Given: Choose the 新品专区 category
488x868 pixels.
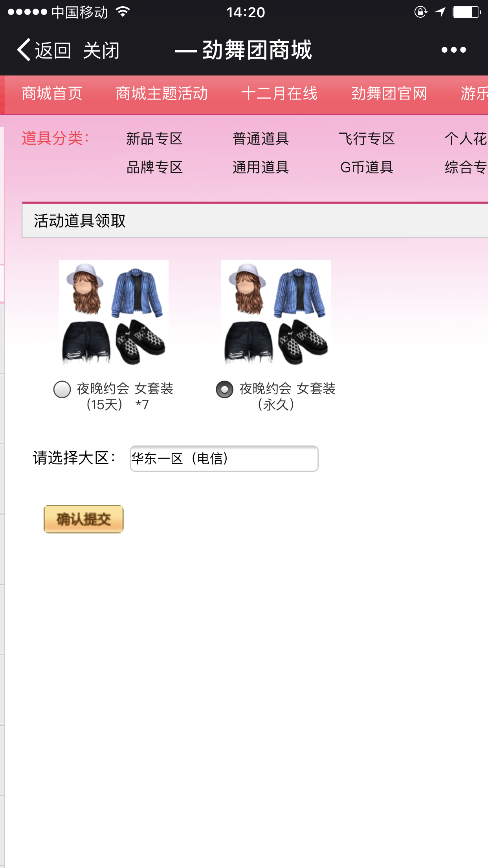Looking at the screenshot, I should pyautogui.click(x=154, y=139).
